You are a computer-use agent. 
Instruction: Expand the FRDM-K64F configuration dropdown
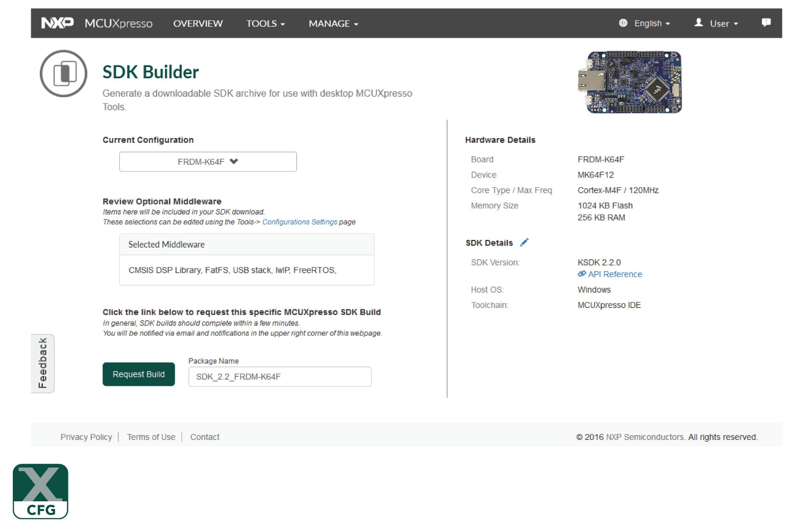pos(208,162)
